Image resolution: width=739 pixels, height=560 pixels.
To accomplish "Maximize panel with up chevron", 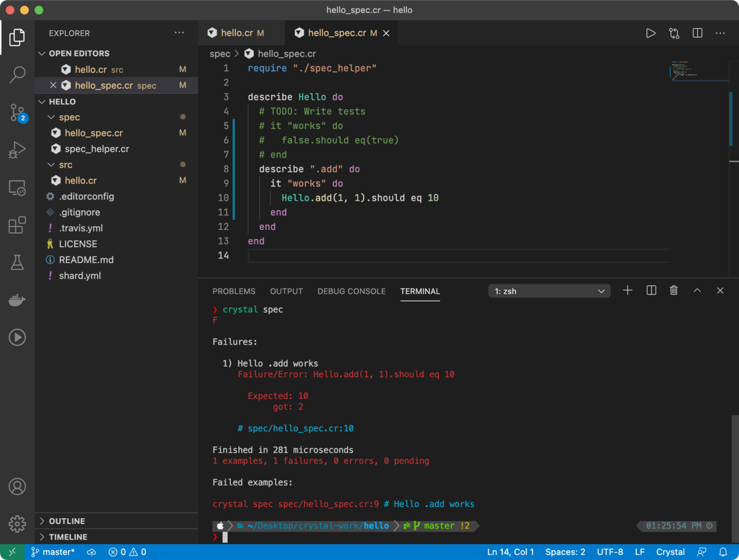I will [697, 291].
